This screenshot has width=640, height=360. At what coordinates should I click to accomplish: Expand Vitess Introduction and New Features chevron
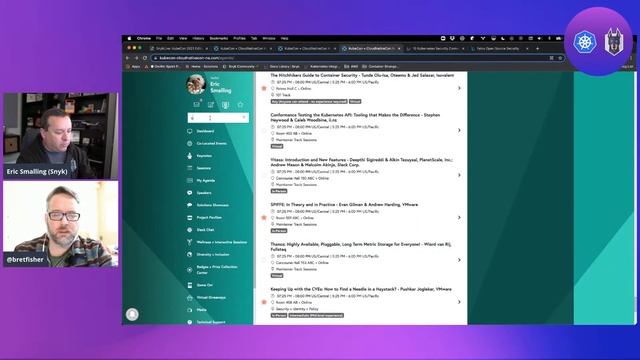459,175
